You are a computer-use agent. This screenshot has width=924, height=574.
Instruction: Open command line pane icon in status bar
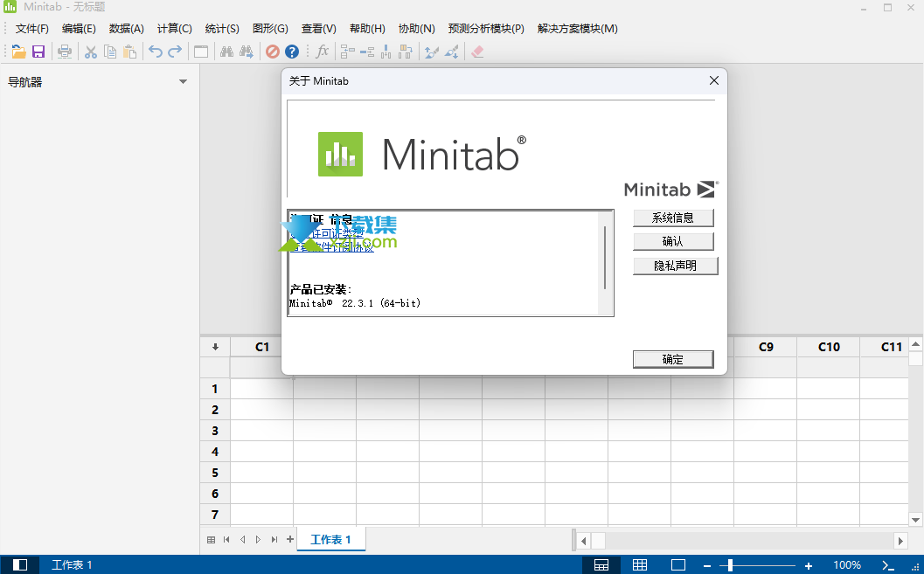[888, 565]
